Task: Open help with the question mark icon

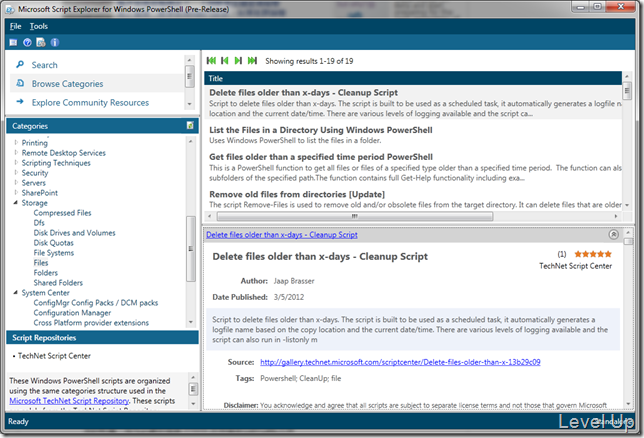Action: (28, 42)
